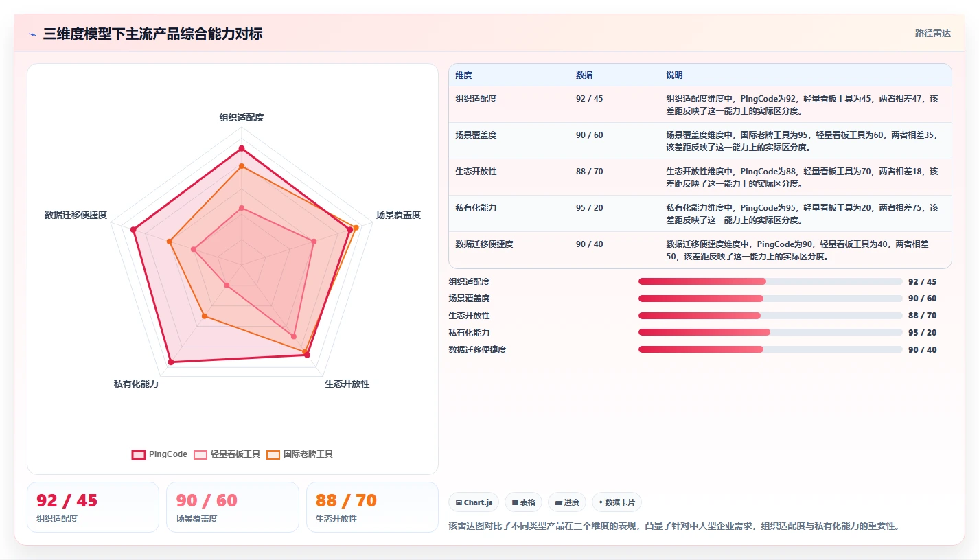This screenshot has width=979, height=560.
Task: Toggle the PingCode series in the chart legend
Action: [159, 454]
